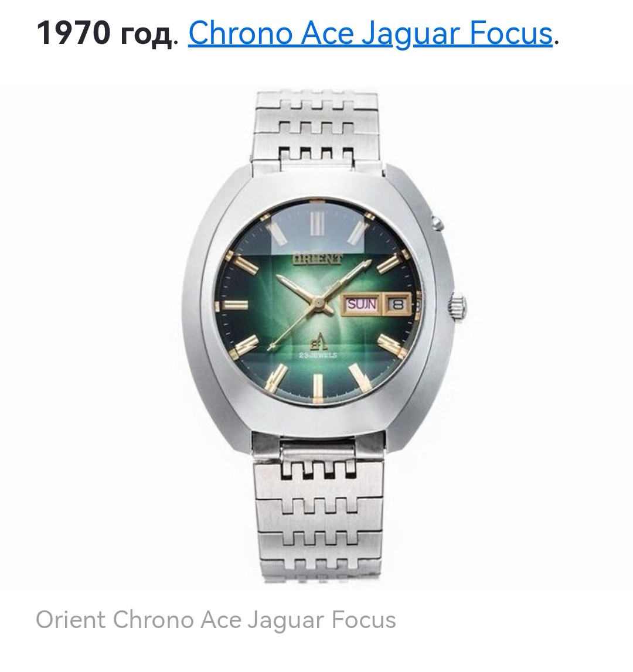Click the double-bar 12 o'clock index marker
The image size is (633, 672).
pyautogui.click(x=315, y=223)
